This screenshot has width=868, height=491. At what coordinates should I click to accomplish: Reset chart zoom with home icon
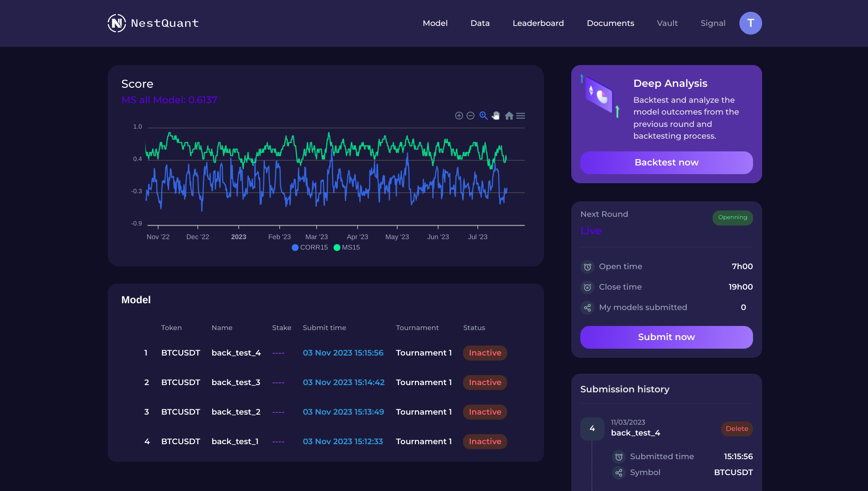click(x=509, y=116)
